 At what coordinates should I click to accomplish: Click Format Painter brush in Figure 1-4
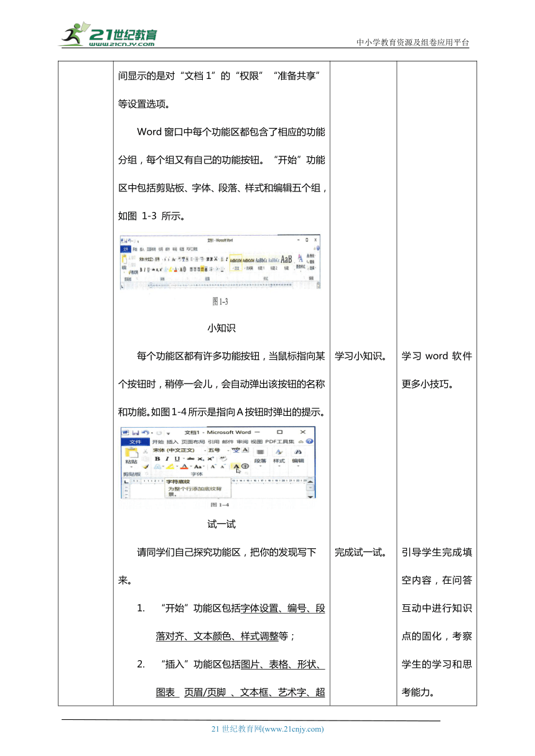pos(146,466)
